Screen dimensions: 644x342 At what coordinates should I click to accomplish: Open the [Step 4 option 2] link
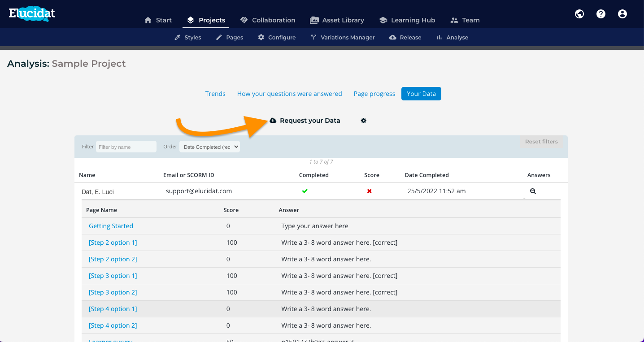(113, 325)
